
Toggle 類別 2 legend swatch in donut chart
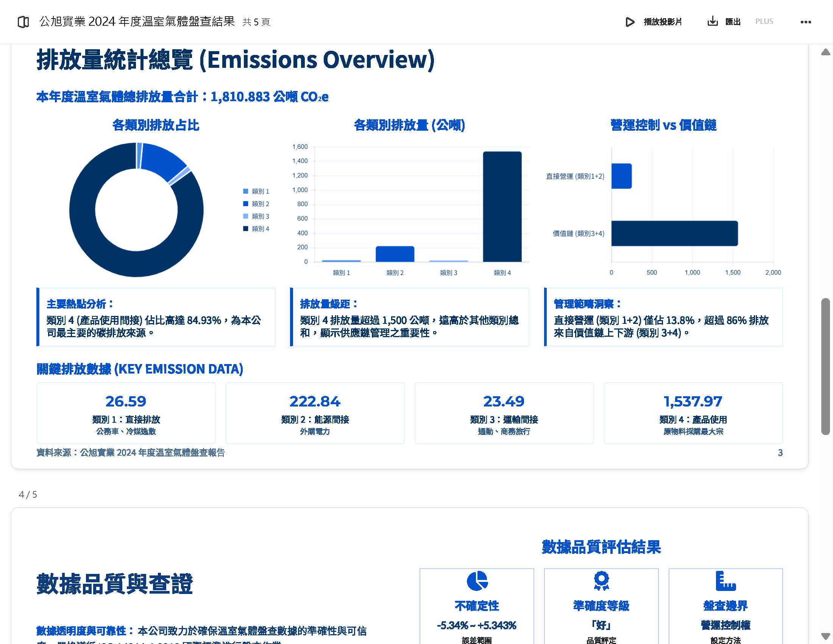[x=246, y=204]
